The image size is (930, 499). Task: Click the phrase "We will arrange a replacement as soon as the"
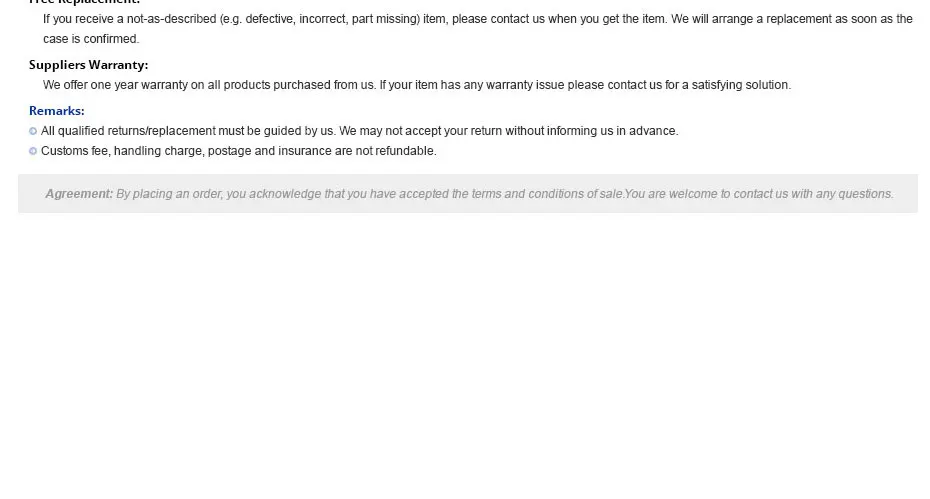point(792,19)
